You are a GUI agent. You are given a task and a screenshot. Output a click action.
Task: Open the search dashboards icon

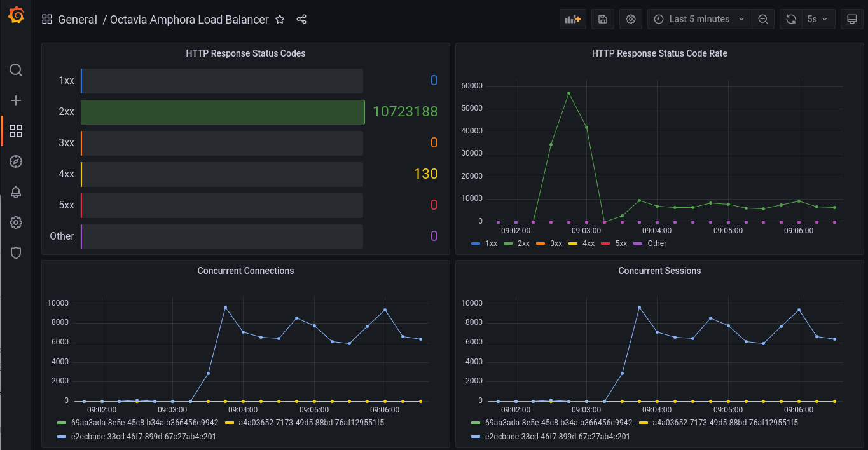pos(16,70)
